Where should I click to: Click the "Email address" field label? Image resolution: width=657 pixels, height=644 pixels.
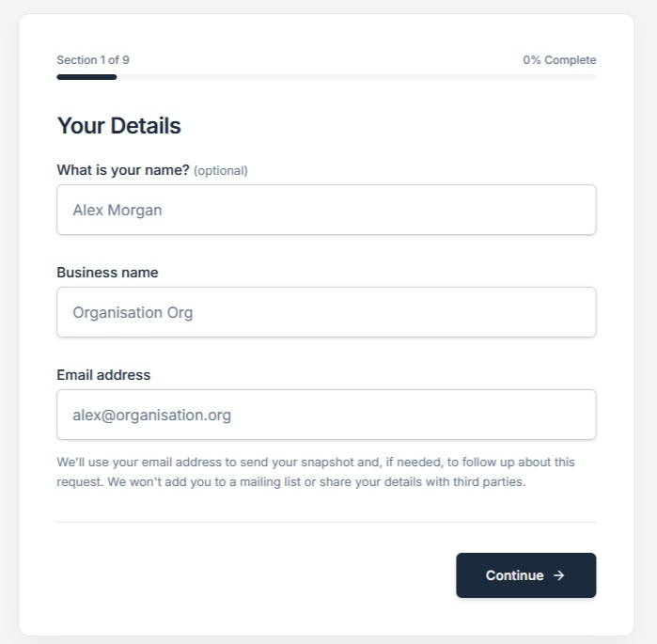[103, 375]
